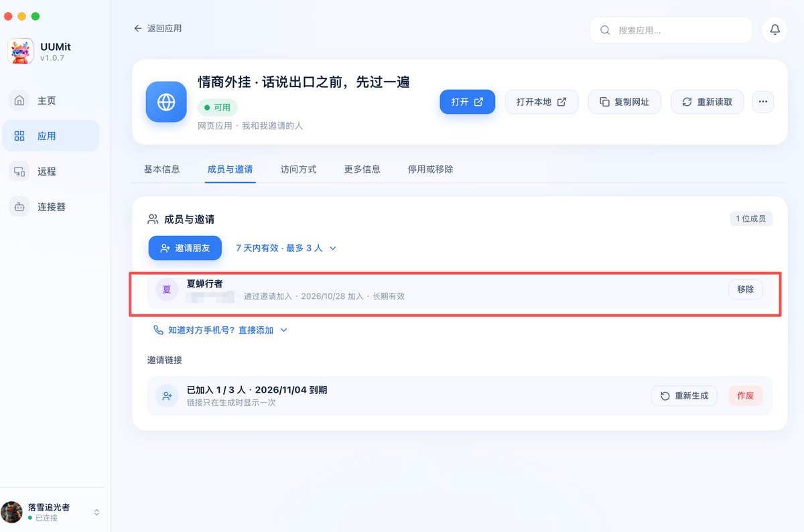Image resolution: width=804 pixels, height=532 pixels.
Task: Click the invite link person-plus icon
Action: [167, 396]
